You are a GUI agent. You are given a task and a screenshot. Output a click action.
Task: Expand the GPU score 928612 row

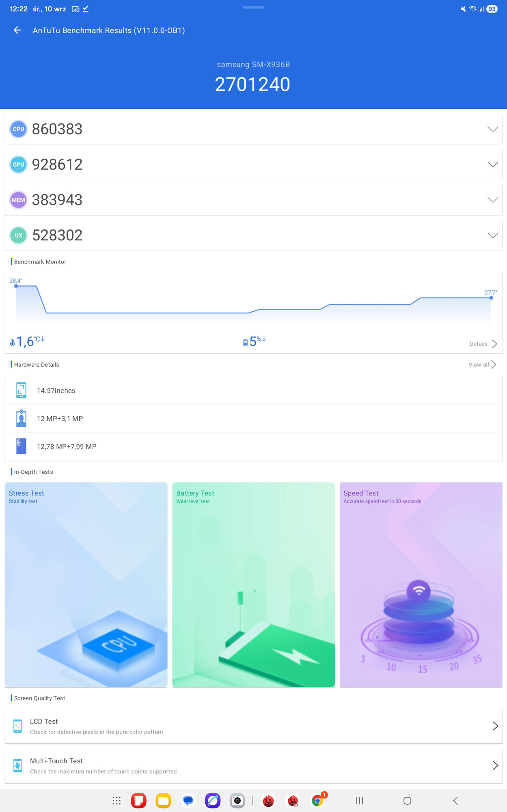click(x=253, y=164)
